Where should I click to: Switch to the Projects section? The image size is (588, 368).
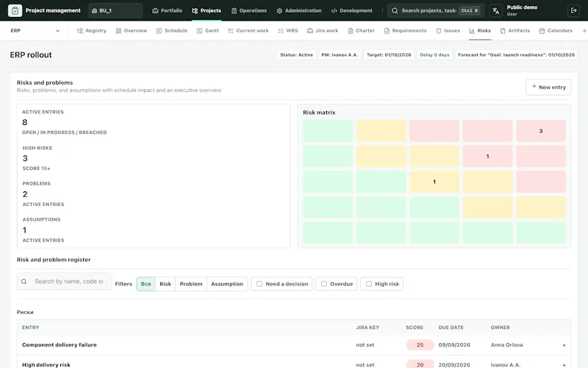point(207,10)
